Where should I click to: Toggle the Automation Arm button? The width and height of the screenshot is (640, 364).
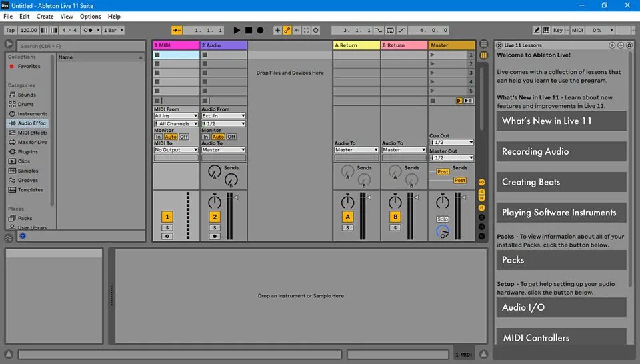pyautogui.click(x=287, y=30)
